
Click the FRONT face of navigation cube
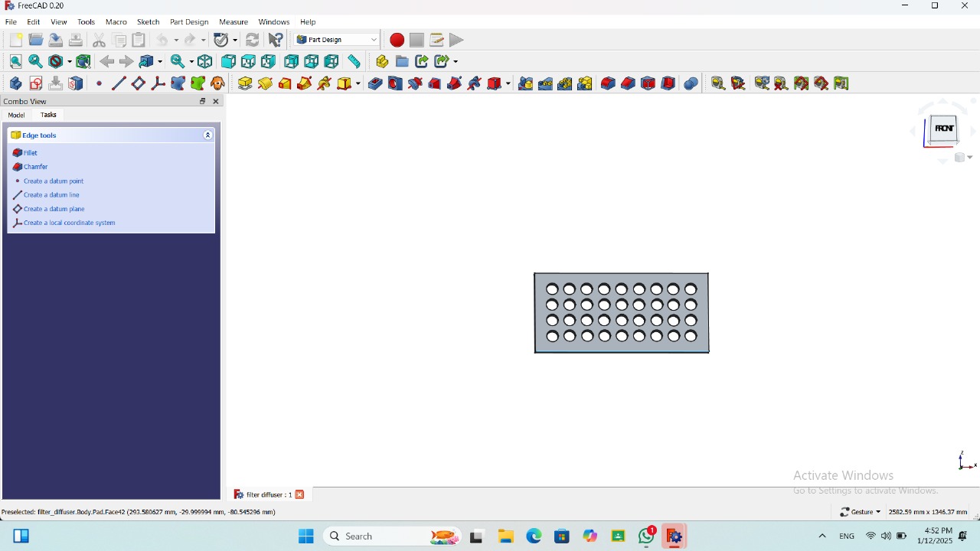(944, 129)
